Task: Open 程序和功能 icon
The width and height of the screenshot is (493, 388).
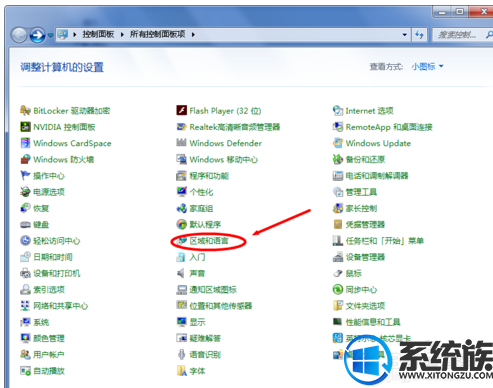Action: point(181,175)
